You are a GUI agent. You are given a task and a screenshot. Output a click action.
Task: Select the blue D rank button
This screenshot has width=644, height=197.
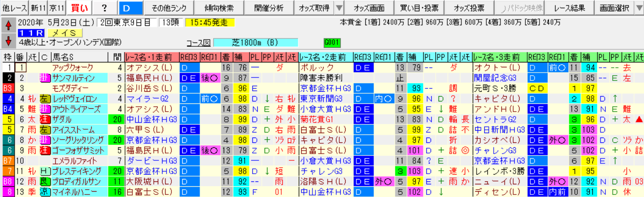(x=130, y=8)
